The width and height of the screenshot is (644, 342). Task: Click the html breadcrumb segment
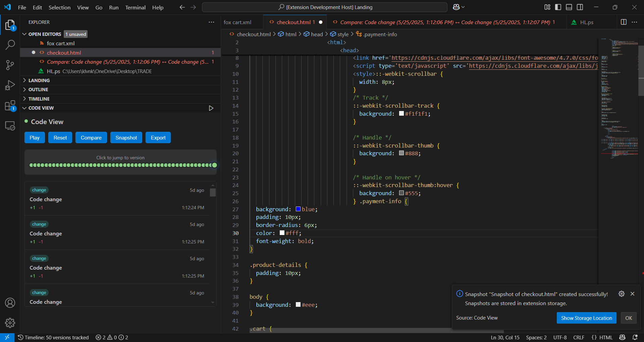tap(287, 34)
